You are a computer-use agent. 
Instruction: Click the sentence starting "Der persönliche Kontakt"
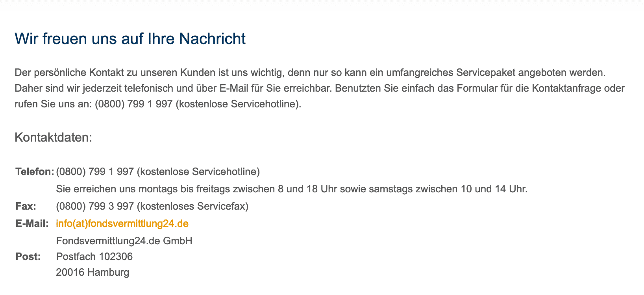tap(309, 73)
